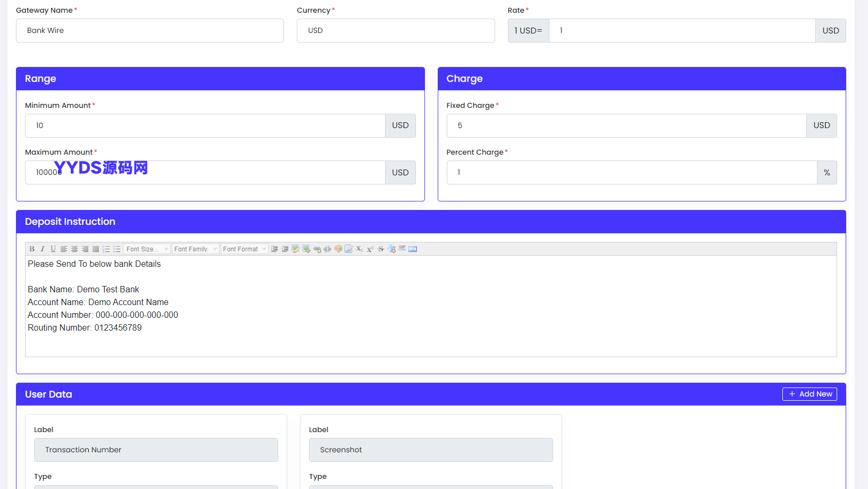Apply superscript formatting
The image size is (868, 489).
point(370,249)
